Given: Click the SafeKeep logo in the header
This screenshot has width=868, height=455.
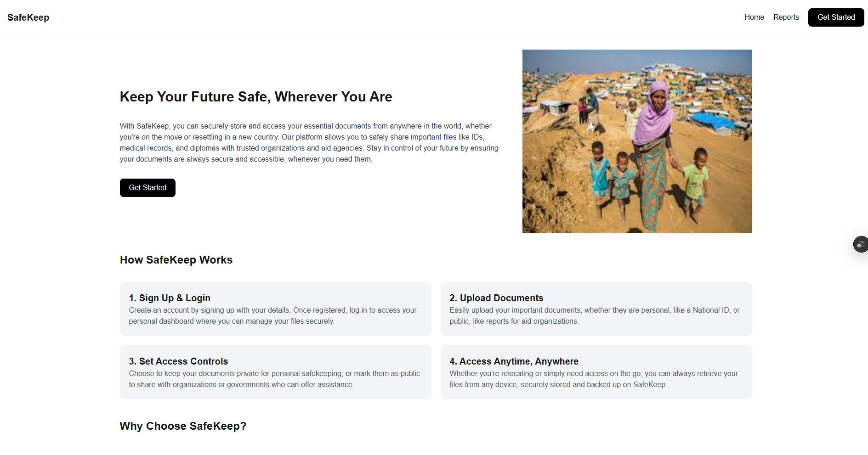Looking at the screenshot, I should tap(28, 17).
